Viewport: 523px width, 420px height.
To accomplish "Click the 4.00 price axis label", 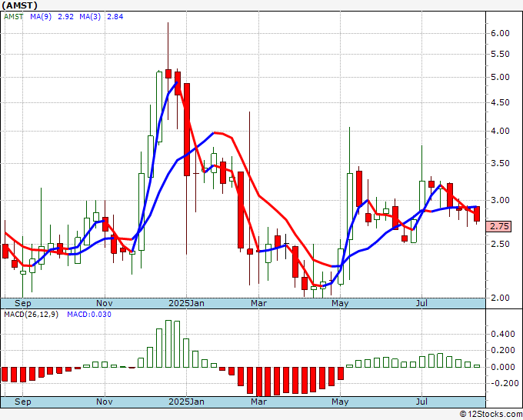I will [x=500, y=131].
